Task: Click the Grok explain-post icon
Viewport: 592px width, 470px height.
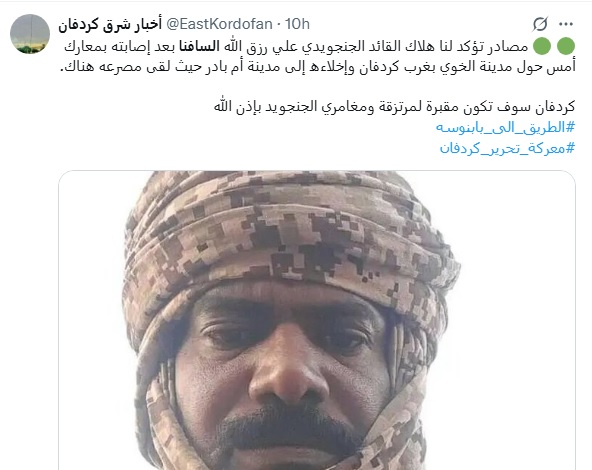Action: point(540,25)
